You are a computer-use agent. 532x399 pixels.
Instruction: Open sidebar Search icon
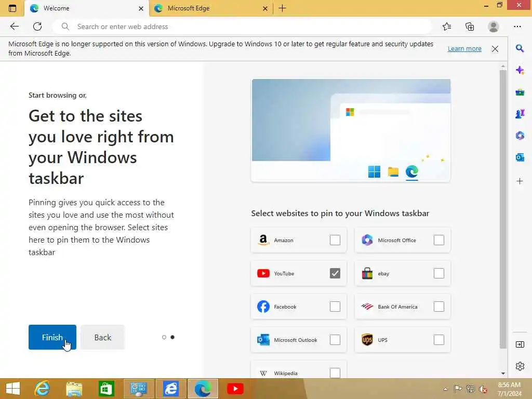tap(520, 48)
